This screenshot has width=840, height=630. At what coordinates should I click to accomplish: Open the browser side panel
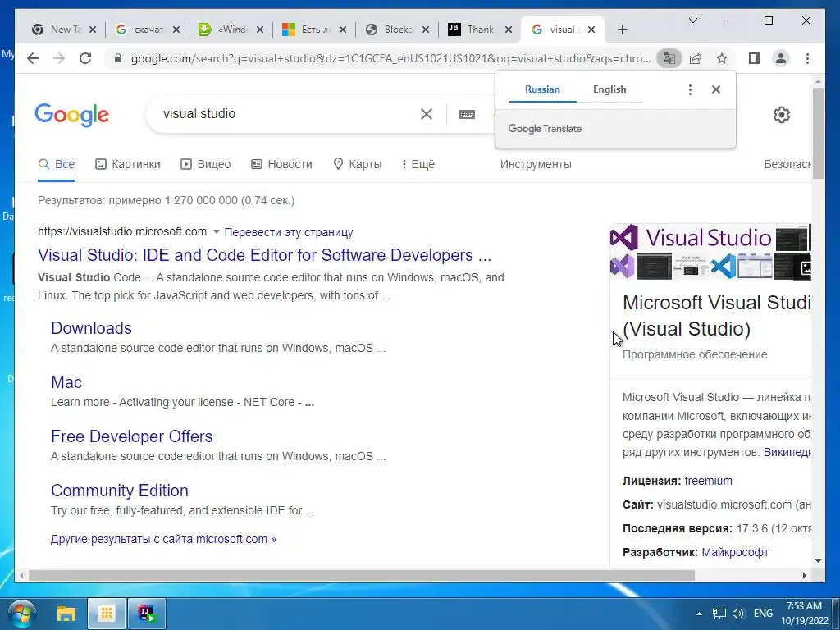tap(755, 58)
